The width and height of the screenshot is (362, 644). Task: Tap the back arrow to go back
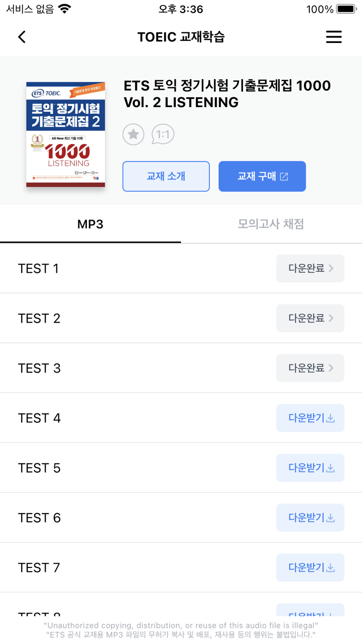point(22,37)
